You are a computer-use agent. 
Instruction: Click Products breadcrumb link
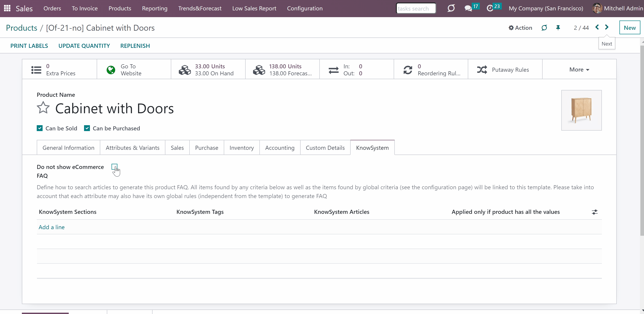(x=21, y=28)
